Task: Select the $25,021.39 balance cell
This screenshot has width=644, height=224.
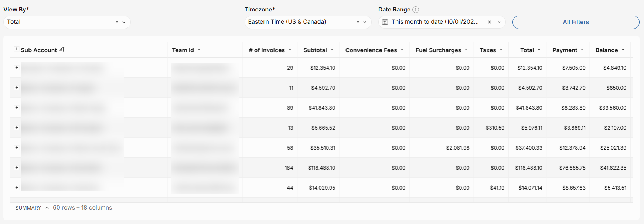Action: (613, 148)
